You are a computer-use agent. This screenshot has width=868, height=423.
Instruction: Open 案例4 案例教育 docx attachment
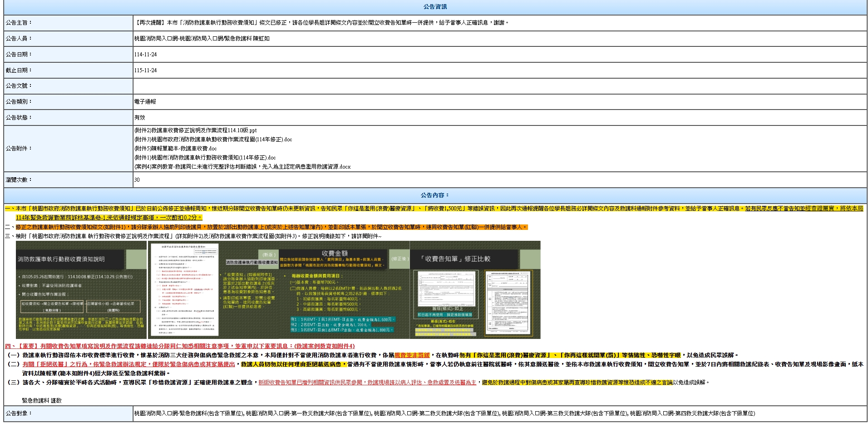tap(242, 167)
